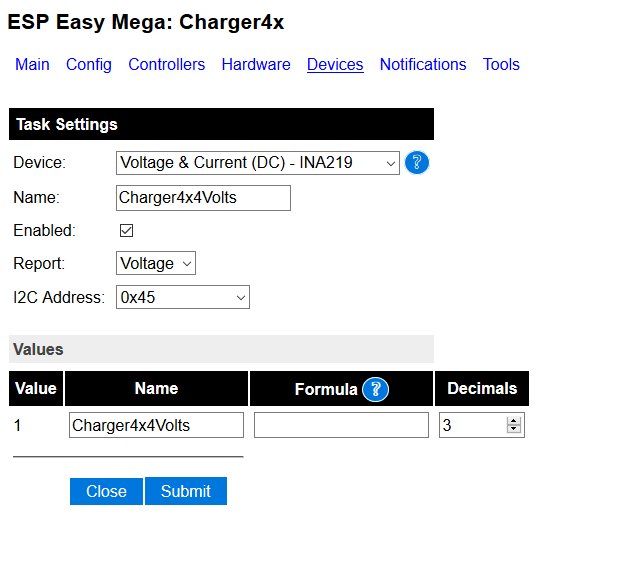Click the I2C Address label
The height and width of the screenshot is (567, 633).
click(x=59, y=297)
